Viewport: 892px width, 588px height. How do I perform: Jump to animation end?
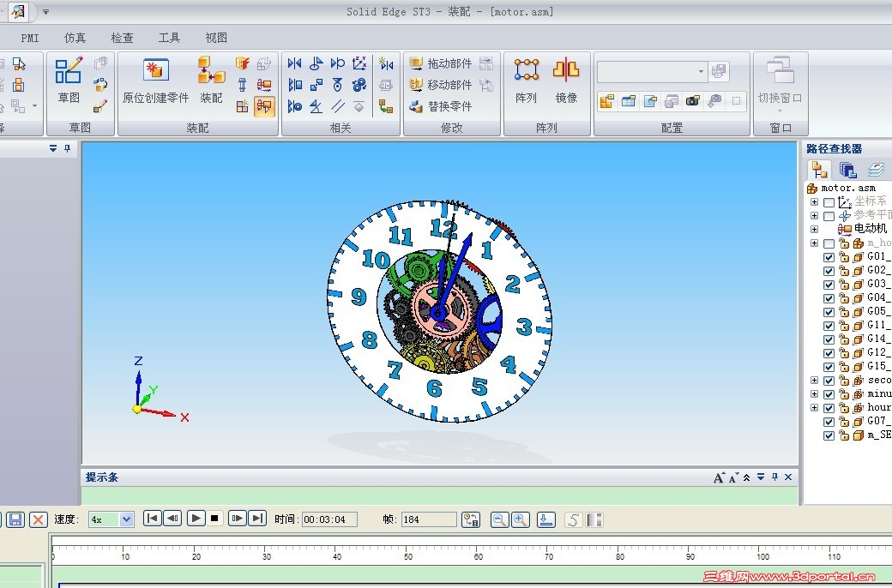pos(257,519)
